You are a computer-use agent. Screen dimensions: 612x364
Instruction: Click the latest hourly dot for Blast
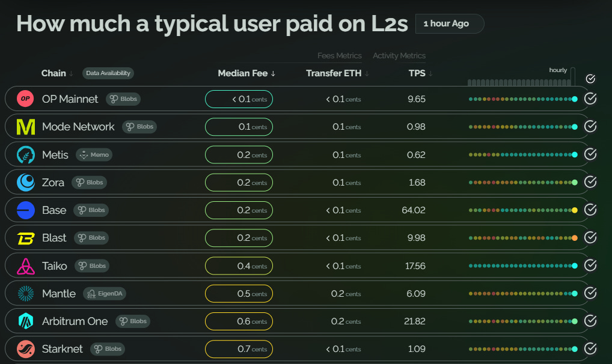tap(575, 238)
